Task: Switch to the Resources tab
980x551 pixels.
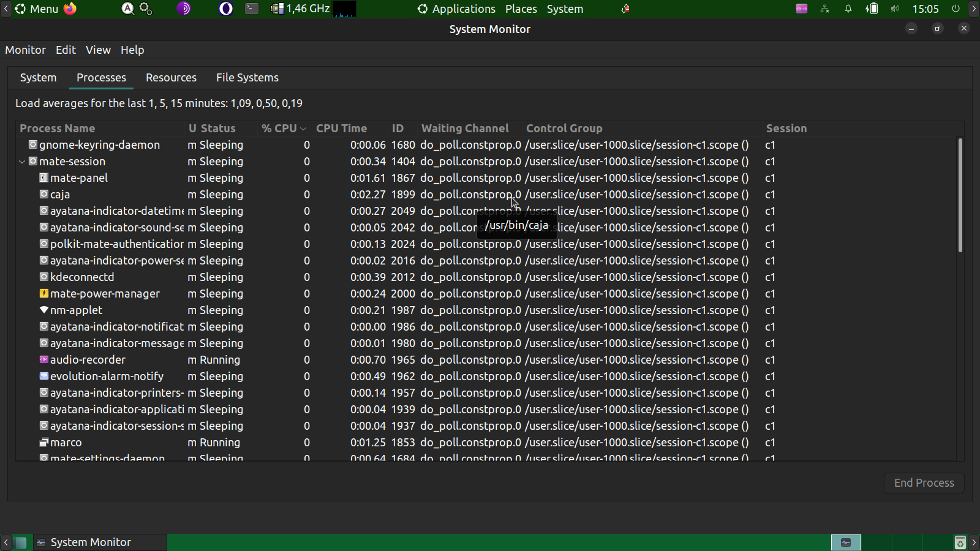Action: pos(171,78)
